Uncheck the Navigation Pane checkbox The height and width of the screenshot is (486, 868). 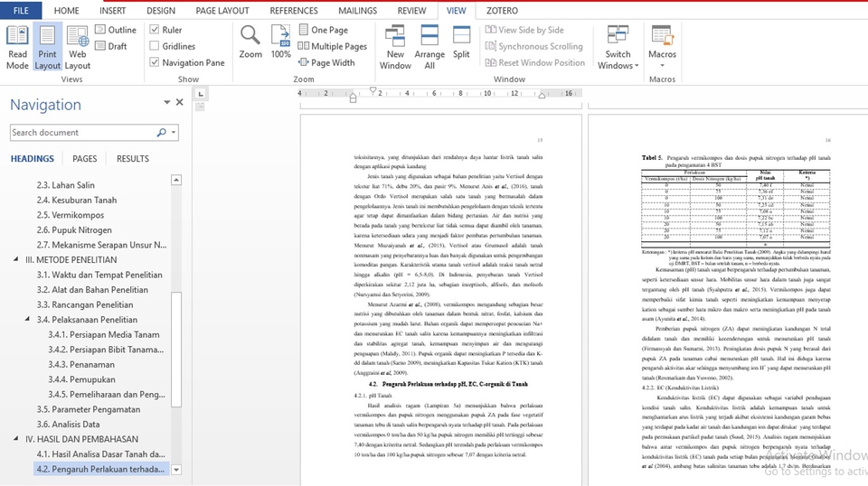click(155, 62)
